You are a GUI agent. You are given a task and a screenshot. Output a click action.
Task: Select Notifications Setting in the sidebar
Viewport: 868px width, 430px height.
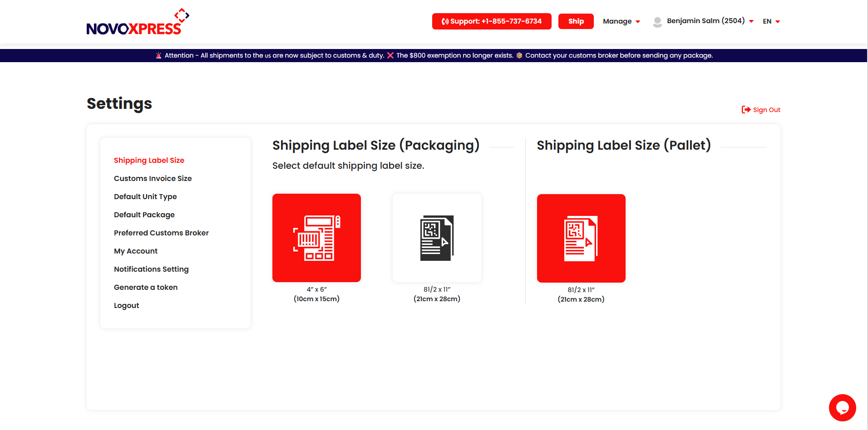pos(151,269)
